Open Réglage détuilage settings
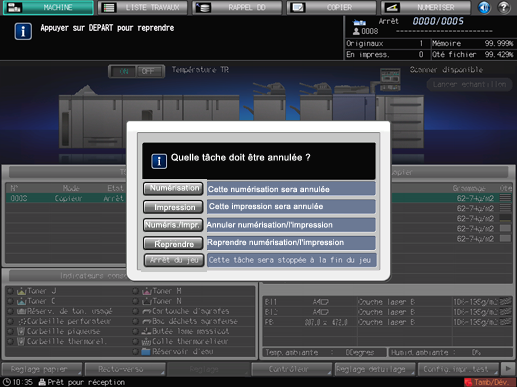 click(375, 369)
